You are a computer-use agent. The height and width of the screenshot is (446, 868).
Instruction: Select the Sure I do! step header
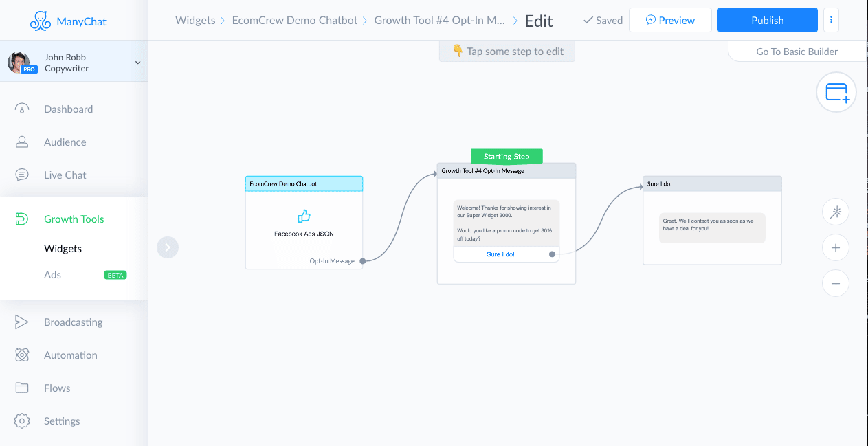[712, 184]
